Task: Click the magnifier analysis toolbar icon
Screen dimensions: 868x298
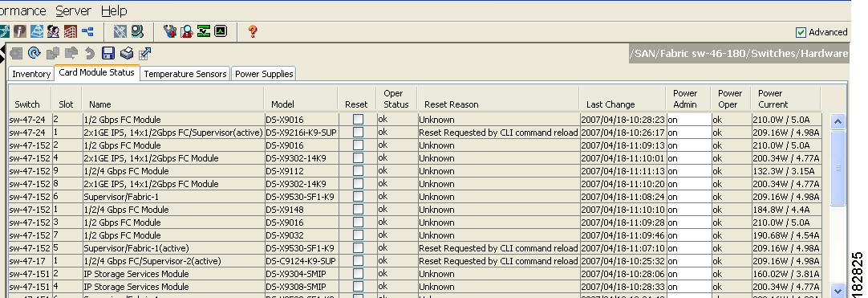Action: 187,31
